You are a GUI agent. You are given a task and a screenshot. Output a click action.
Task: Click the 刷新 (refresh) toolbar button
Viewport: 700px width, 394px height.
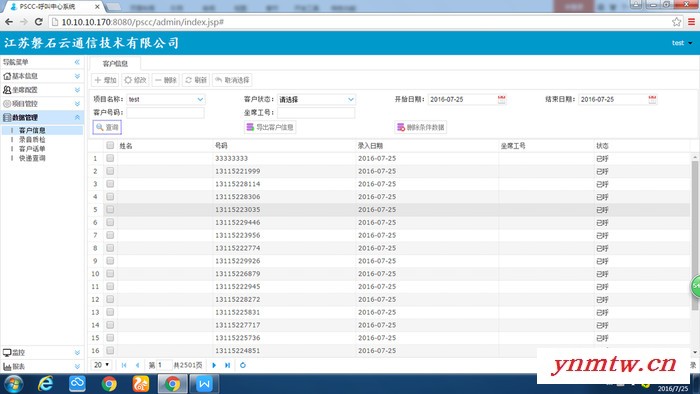196,80
